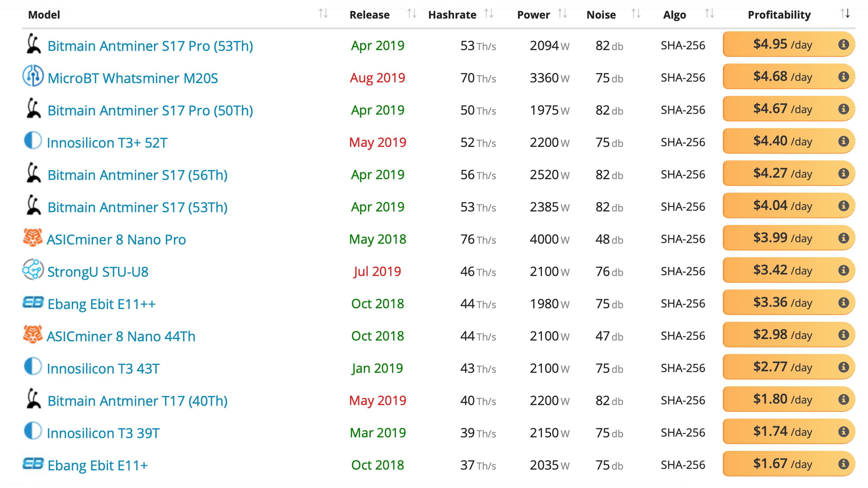This screenshot has width=868, height=488.
Task: Sort table by Hashrate column arrows
Action: (x=489, y=14)
